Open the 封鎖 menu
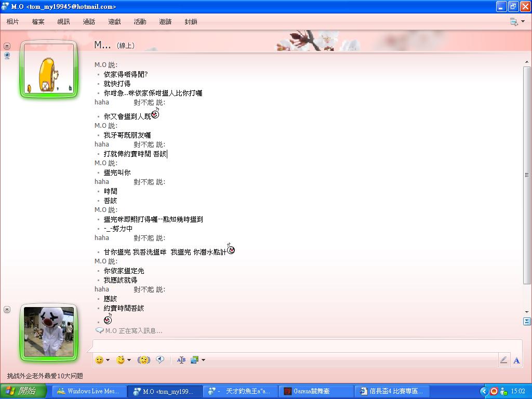Viewport: 532px width, 399px height. (191, 22)
